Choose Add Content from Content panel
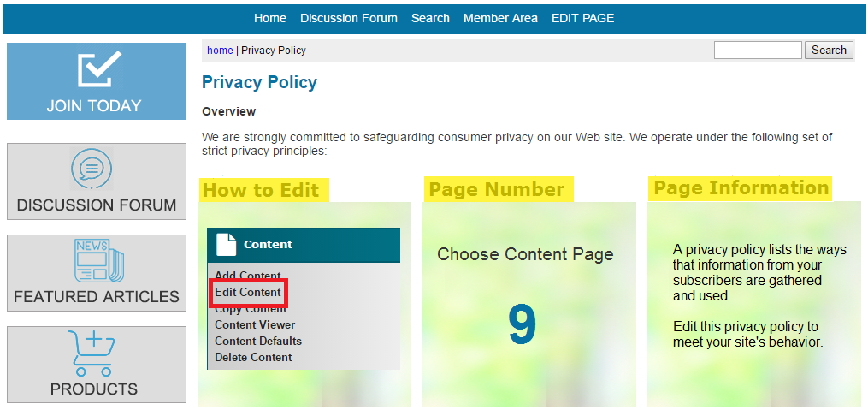The height and width of the screenshot is (410, 868). click(x=247, y=276)
